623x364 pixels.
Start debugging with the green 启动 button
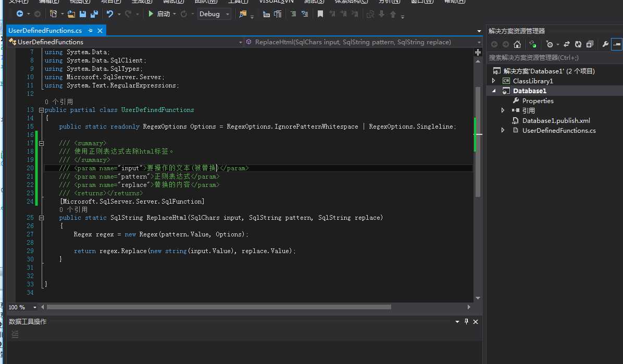159,14
